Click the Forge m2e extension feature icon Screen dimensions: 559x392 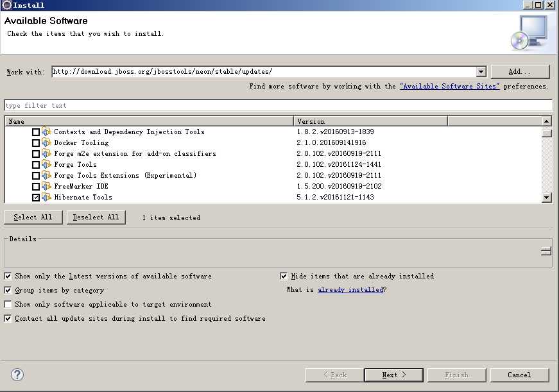point(46,153)
